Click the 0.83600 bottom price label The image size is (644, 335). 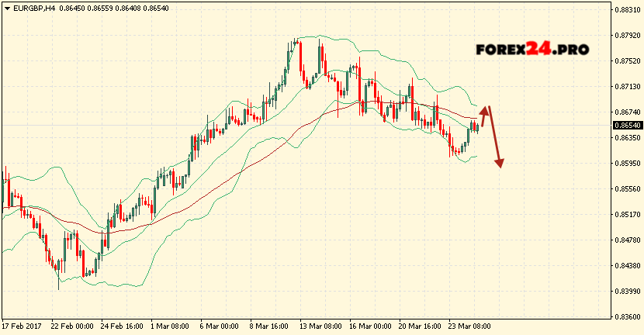(627, 316)
